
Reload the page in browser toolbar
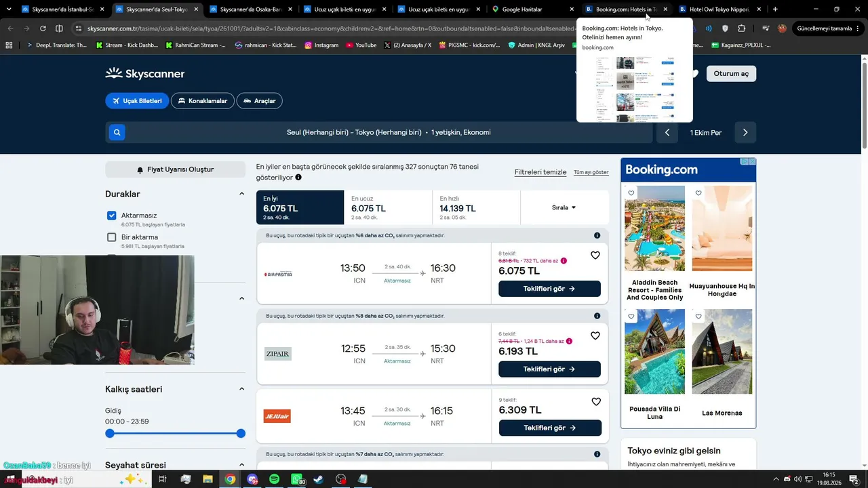click(43, 28)
